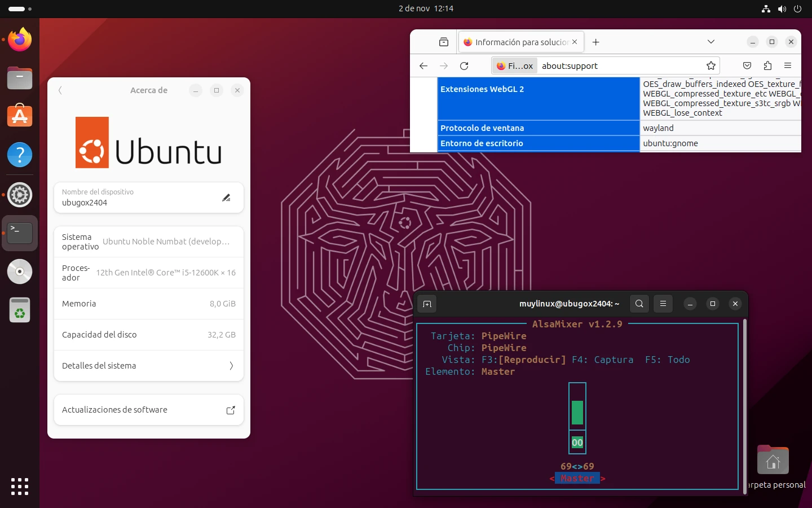Open Actualizaciones de software

click(x=149, y=410)
